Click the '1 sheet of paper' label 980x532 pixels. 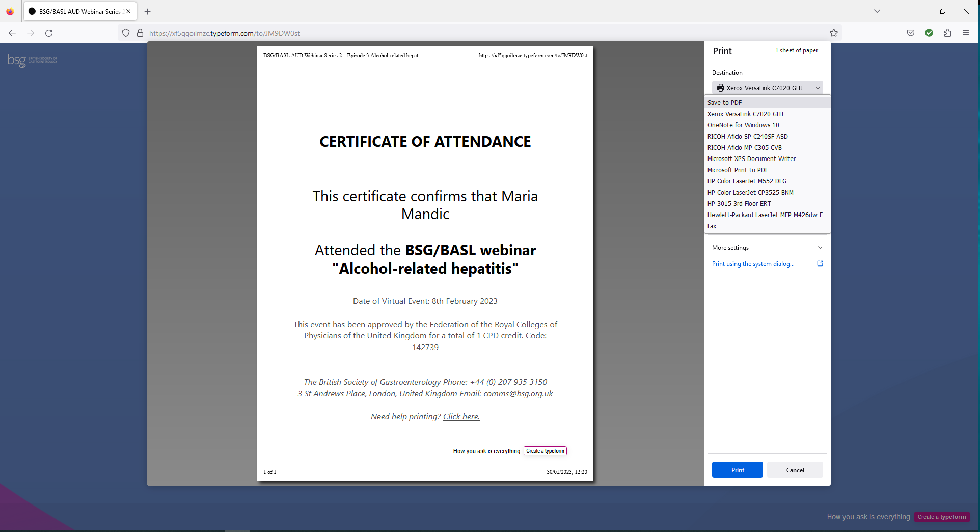coord(797,50)
